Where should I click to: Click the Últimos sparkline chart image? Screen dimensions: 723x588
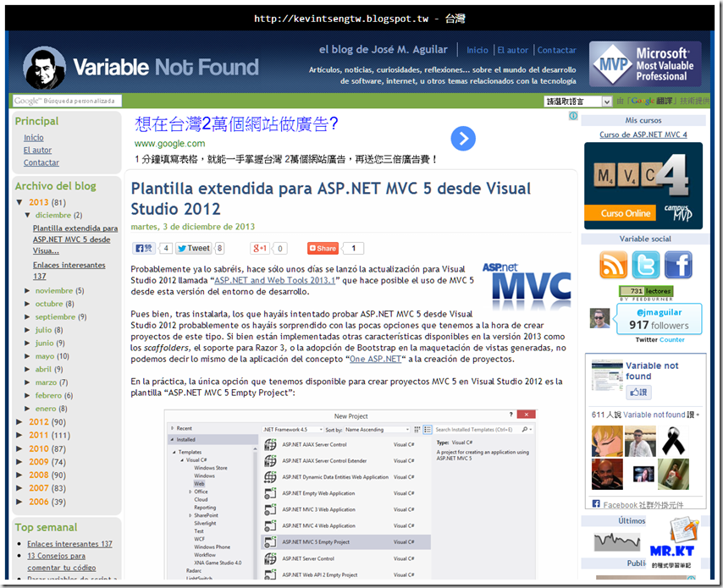click(x=616, y=541)
